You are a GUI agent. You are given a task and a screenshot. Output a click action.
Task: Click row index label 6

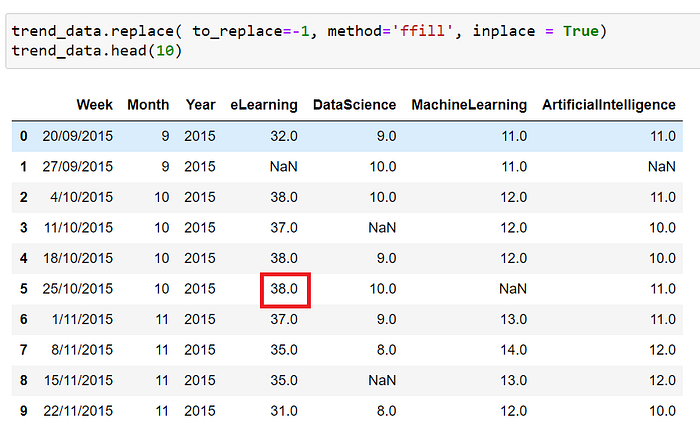[x=24, y=320]
